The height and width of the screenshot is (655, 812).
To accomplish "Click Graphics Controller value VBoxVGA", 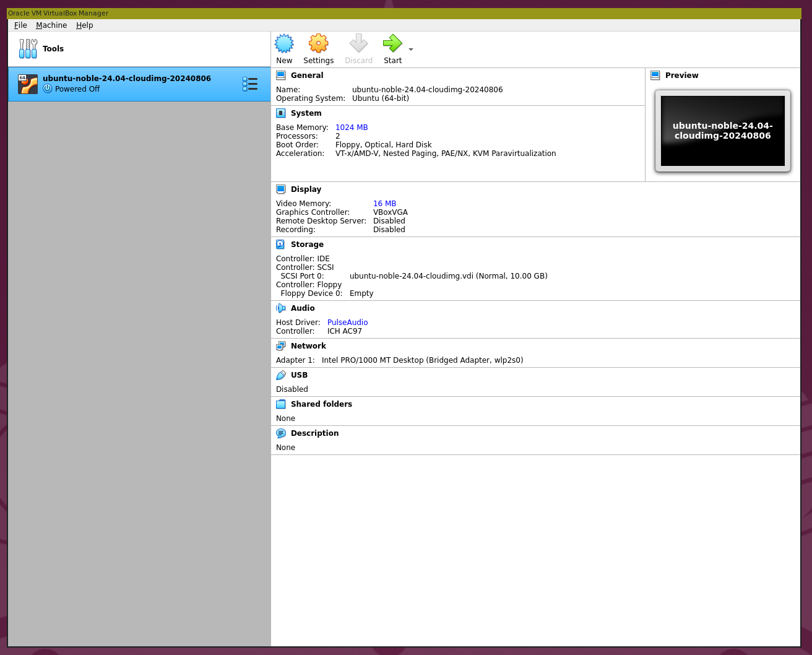I will pos(391,212).
